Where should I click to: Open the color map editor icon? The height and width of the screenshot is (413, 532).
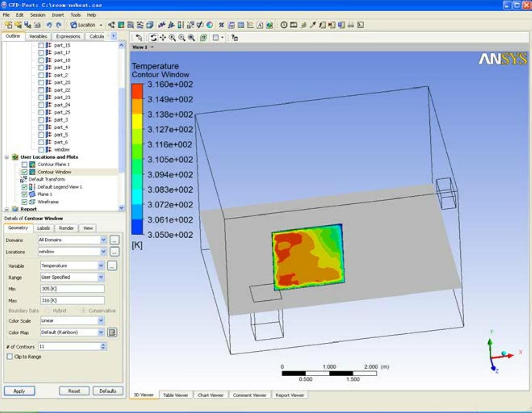pyautogui.click(x=112, y=332)
